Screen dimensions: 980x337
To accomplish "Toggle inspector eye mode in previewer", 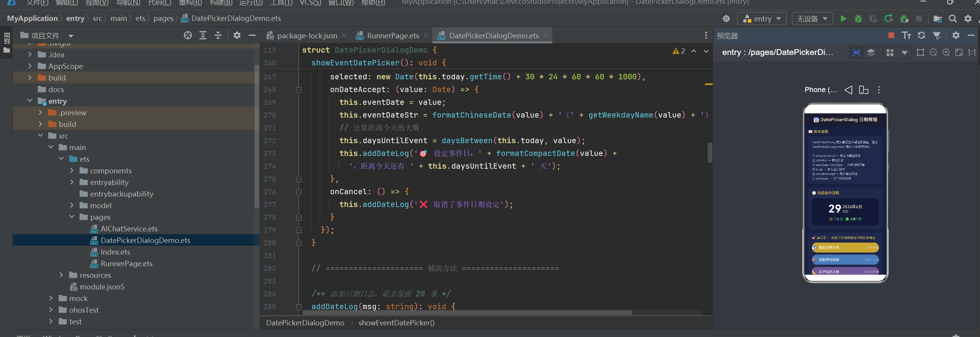I will [x=856, y=52].
